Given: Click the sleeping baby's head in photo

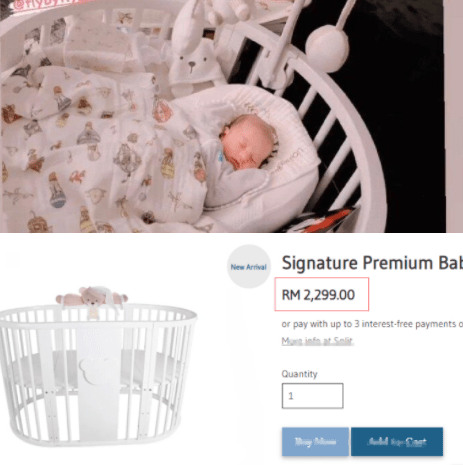Looking at the screenshot, I should pos(247,142).
